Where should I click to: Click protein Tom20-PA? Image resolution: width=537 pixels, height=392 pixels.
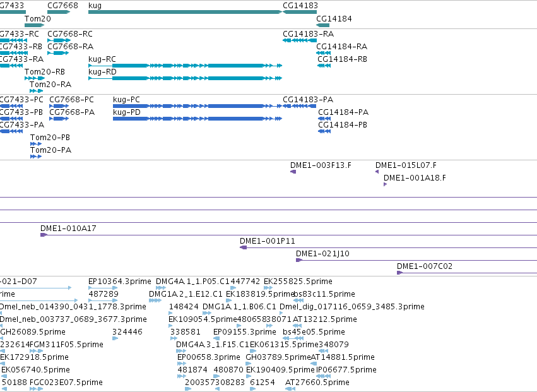(x=36, y=157)
